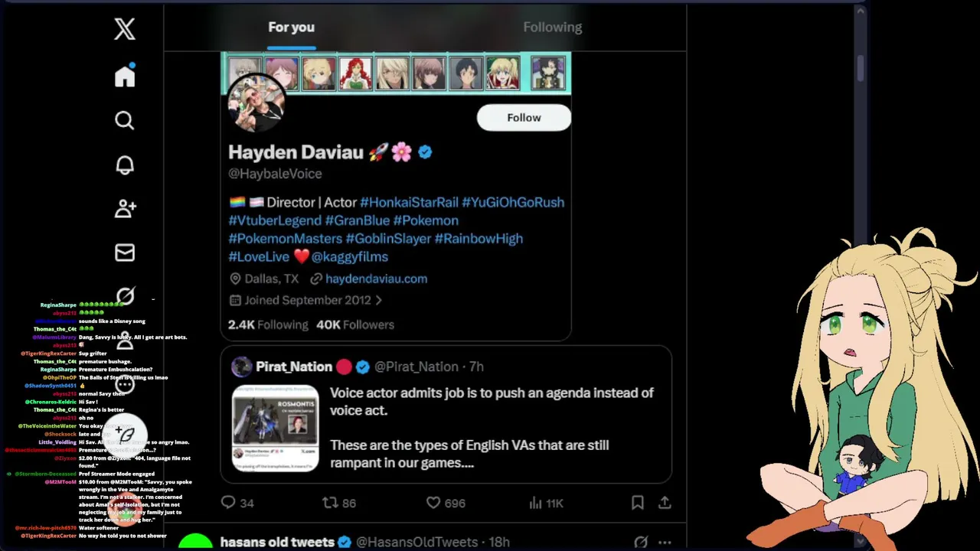Open the profile person icon in the sidebar

tap(125, 341)
